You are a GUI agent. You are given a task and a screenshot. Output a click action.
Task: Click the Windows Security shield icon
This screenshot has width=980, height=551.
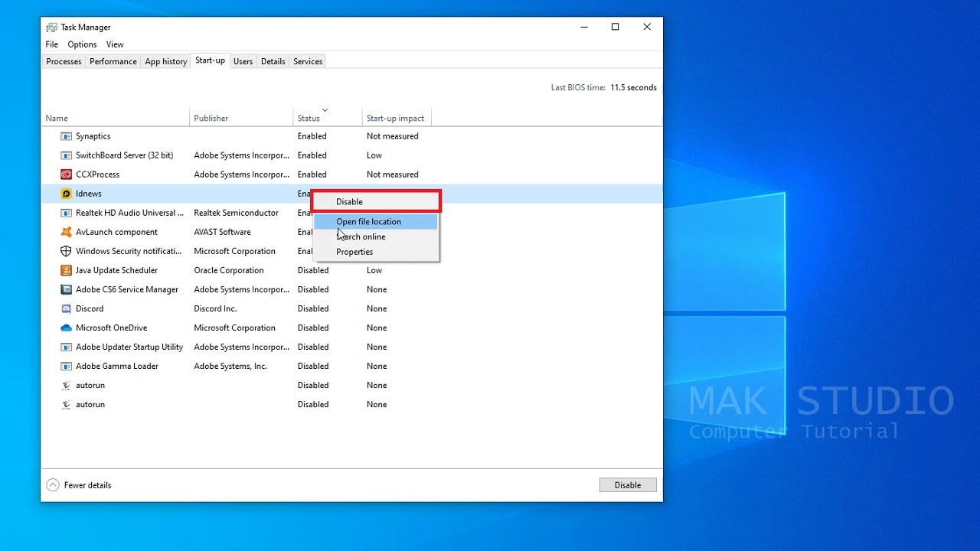coord(66,251)
